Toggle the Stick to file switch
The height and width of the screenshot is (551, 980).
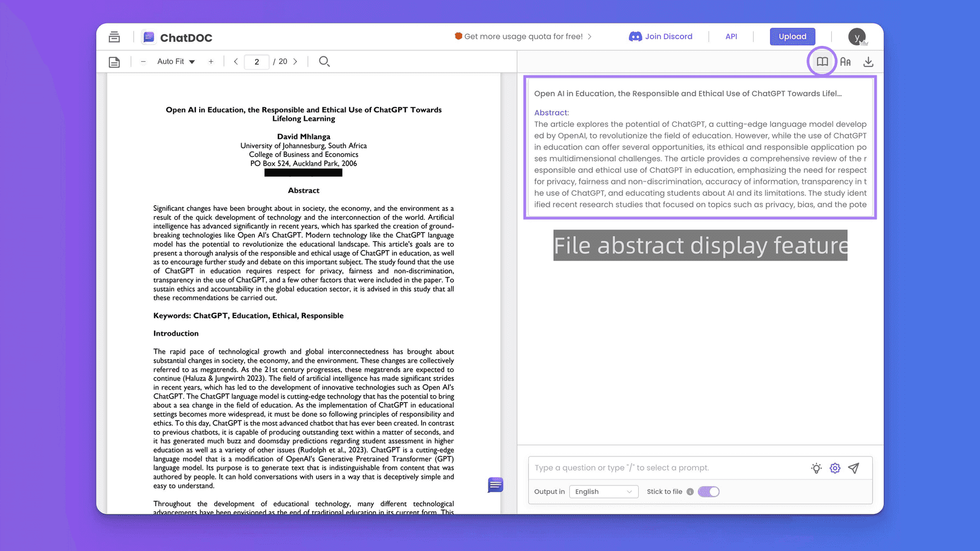pyautogui.click(x=708, y=491)
